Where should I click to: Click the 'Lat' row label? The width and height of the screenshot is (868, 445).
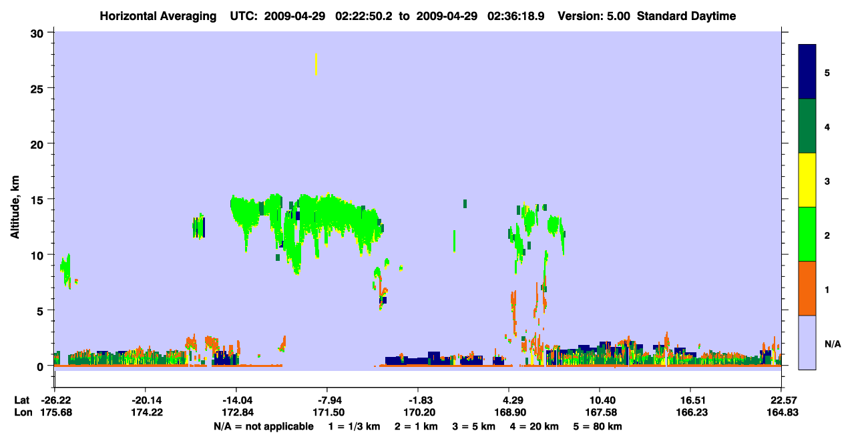pyautogui.click(x=21, y=400)
